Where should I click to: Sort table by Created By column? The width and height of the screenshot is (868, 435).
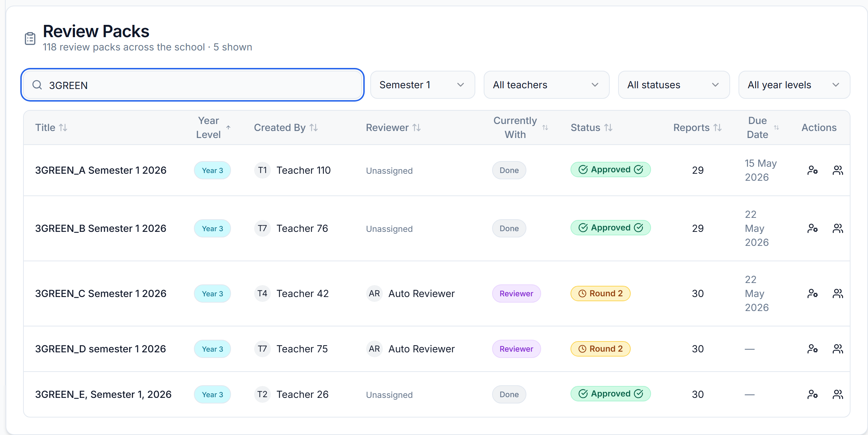click(x=286, y=127)
